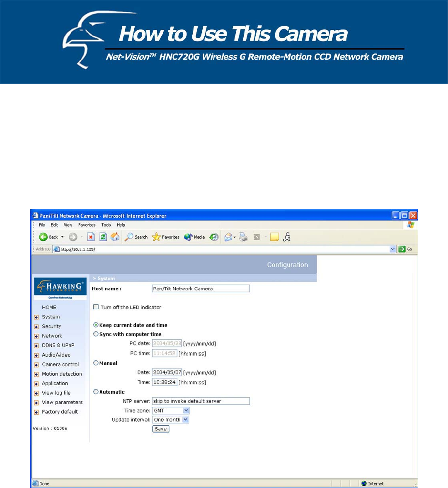This screenshot has height=488, width=448.
Task: Click the arrow bullet beside DDNS & UPnP
Action: tap(36, 346)
